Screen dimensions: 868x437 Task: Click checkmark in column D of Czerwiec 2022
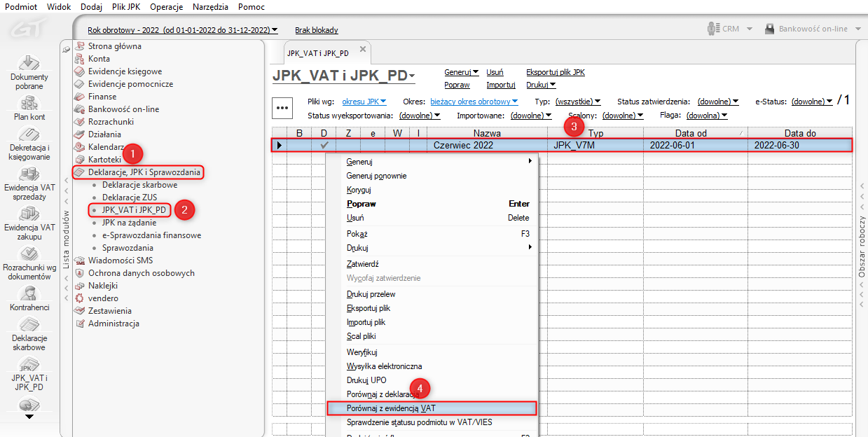tap(324, 145)
